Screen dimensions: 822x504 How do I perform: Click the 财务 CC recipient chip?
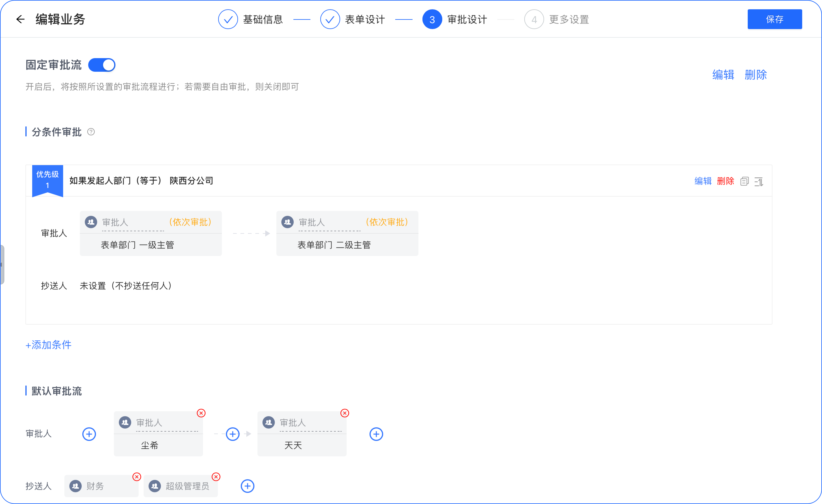[x=101, y=486]
